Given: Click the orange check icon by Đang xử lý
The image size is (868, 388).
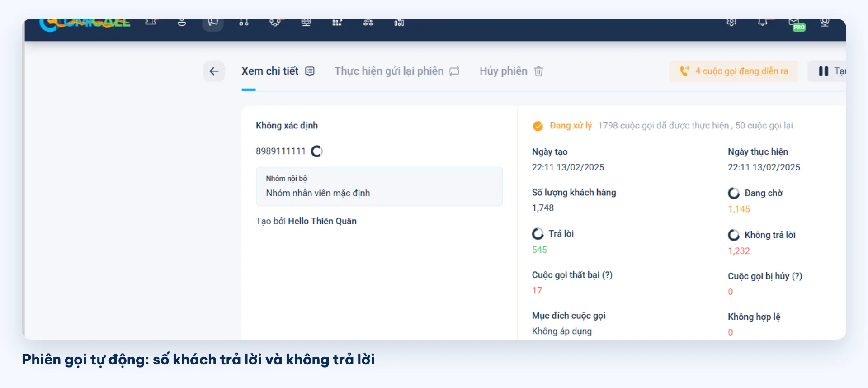Looking at the screenshot, I should click(538, 126).
